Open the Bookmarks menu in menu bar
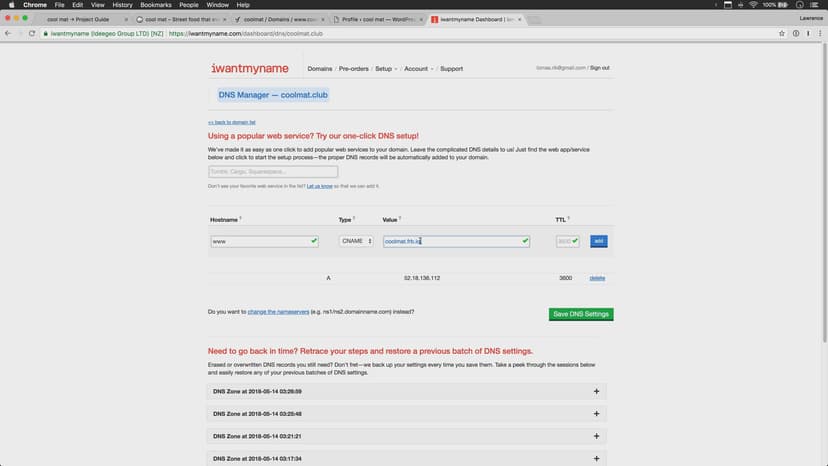828x466 pixels. 156,5
